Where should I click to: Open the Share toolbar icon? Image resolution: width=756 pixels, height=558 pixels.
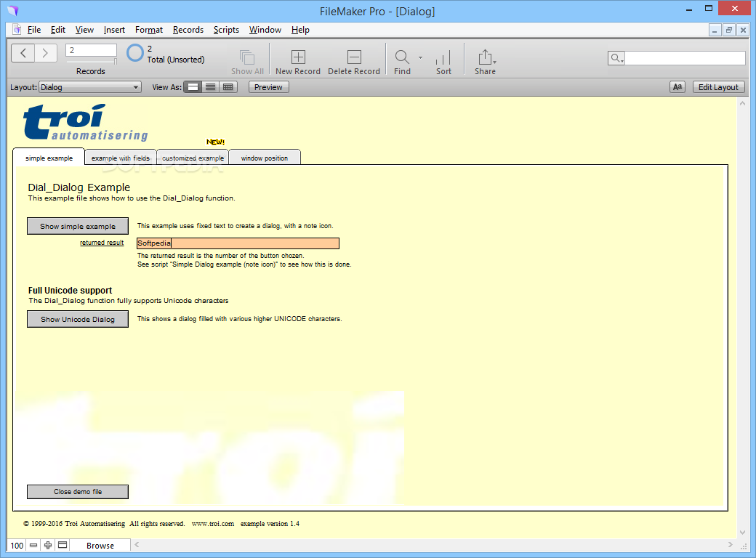(485, 57)
